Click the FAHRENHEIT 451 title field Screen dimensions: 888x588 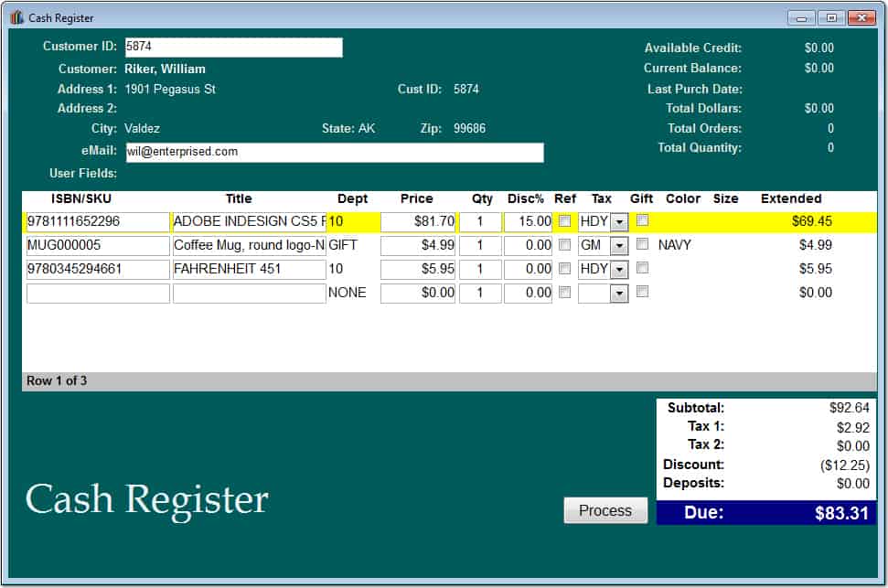click(249, 270)
